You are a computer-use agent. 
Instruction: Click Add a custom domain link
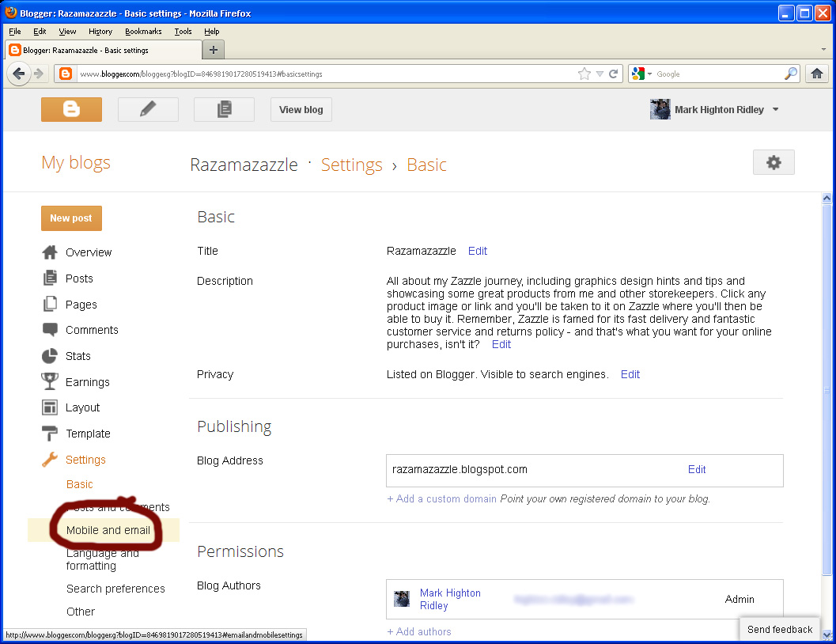pyautogui.click(x=441, y=498)
